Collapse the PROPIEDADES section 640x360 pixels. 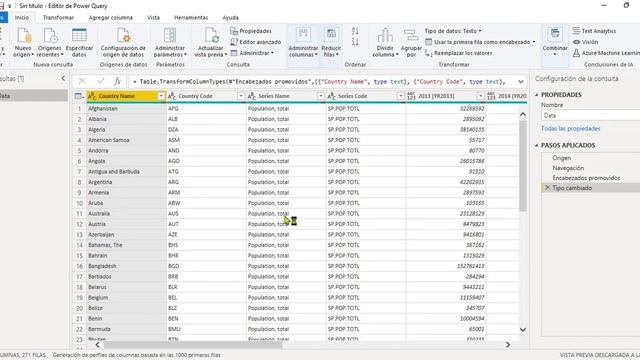[537, 95]
